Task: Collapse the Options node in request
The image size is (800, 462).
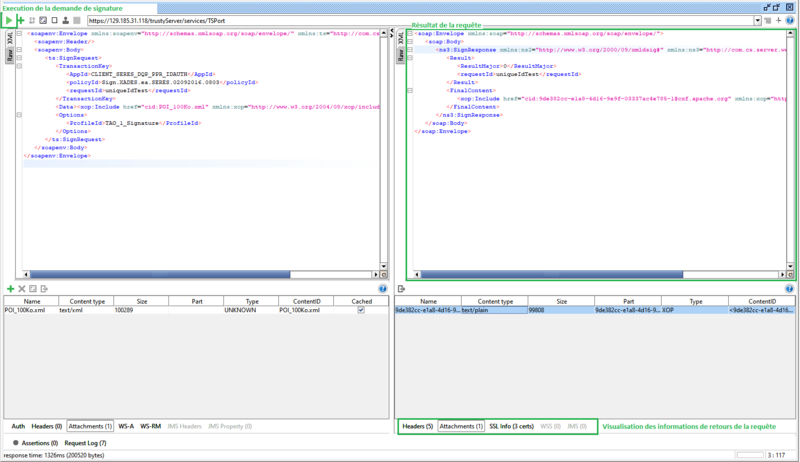Action: (x=19, y=115)
